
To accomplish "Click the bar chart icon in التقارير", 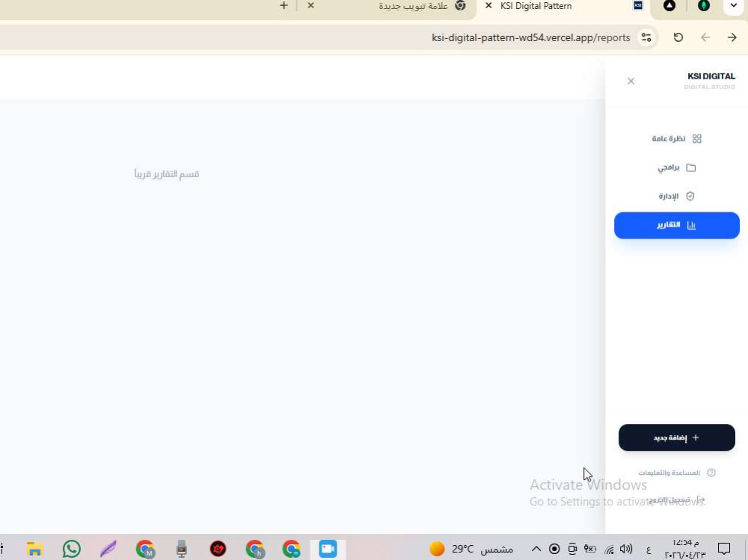I will tap(691, 225).
